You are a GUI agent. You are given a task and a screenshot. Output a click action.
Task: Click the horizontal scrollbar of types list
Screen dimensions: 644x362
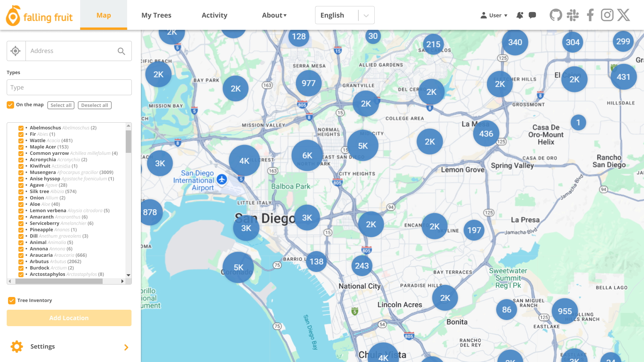[x=59, y=281]
